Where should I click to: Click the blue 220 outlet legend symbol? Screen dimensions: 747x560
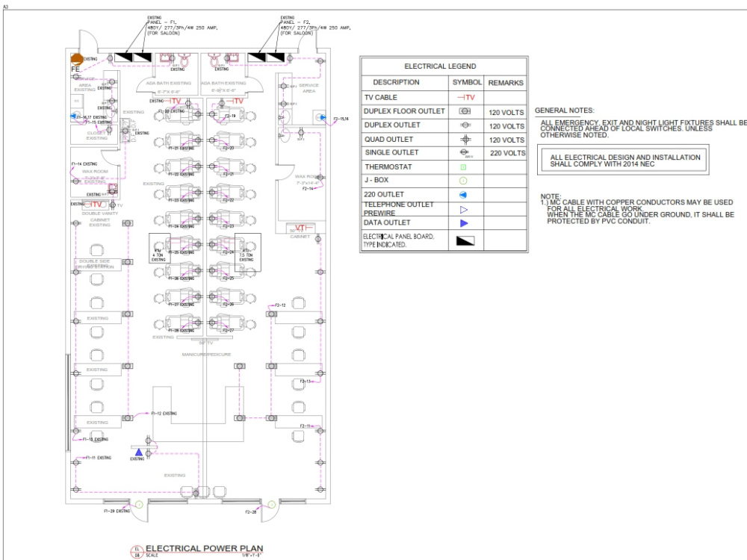(x=463, y=195)
